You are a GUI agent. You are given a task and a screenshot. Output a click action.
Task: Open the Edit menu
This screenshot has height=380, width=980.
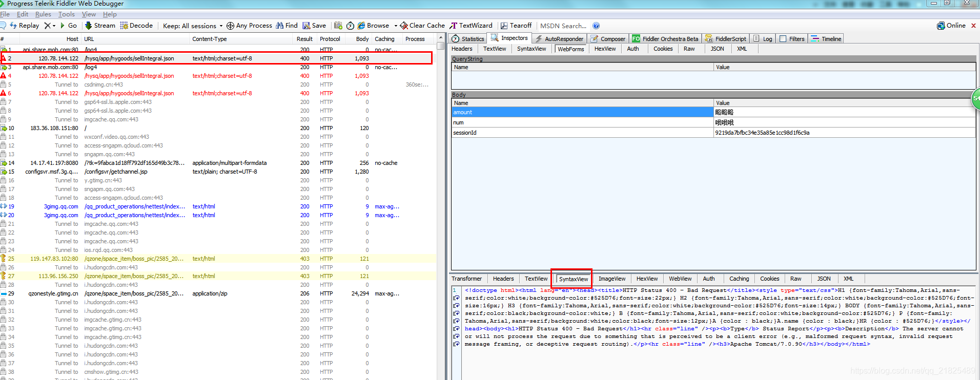pos(23,14)
